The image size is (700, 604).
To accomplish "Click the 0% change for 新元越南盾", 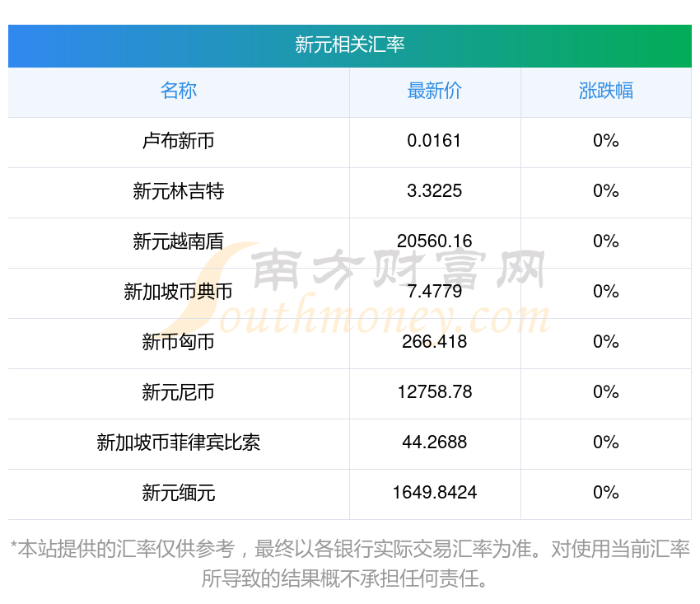I will pos(606,241).
